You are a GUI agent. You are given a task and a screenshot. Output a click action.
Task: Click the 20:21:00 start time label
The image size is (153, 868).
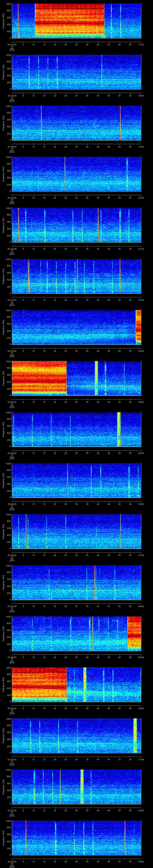coord(12,300)
